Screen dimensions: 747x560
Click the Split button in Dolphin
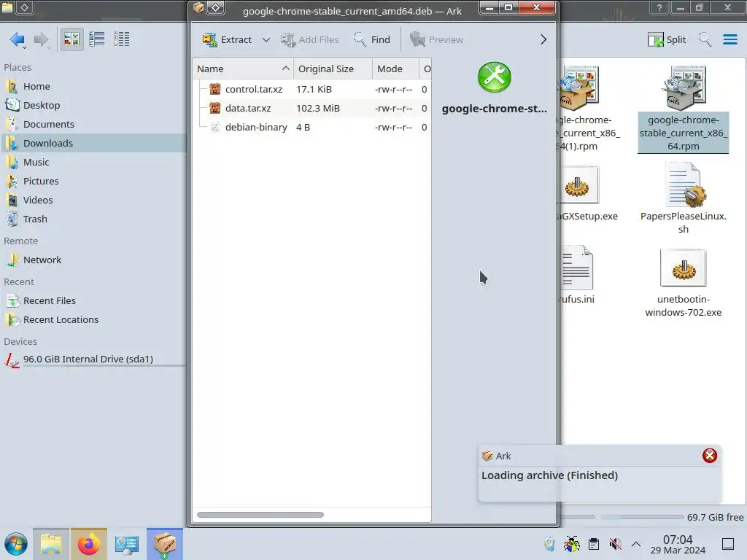[667, 39]
